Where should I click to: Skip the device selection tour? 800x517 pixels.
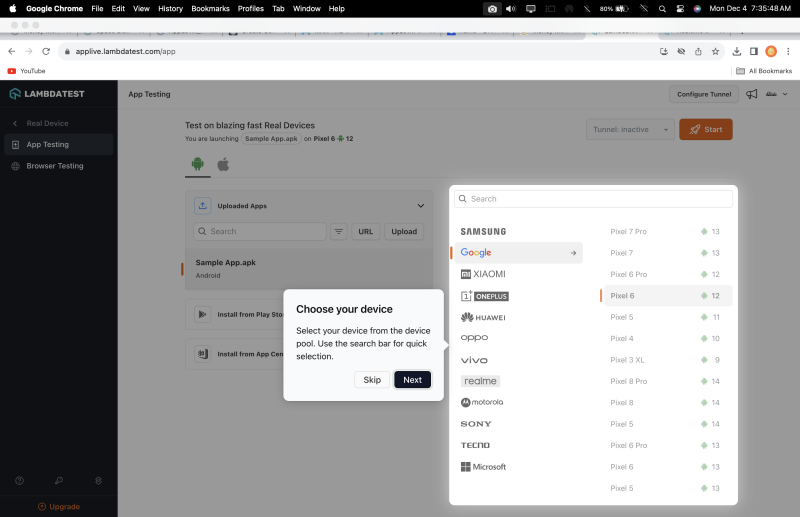click(x=372, y=380)
